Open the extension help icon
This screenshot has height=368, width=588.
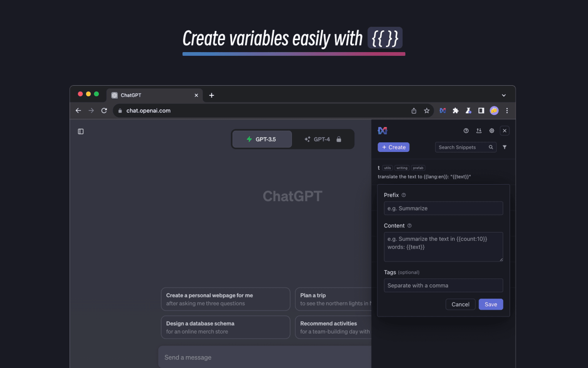coord(466,131)
